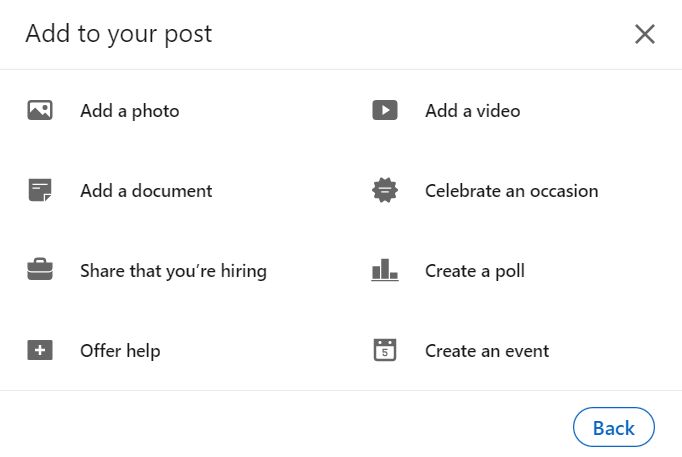The image size is (682, 457).
Task: Select the Add a photo option
Action: (x=130, y=111)
